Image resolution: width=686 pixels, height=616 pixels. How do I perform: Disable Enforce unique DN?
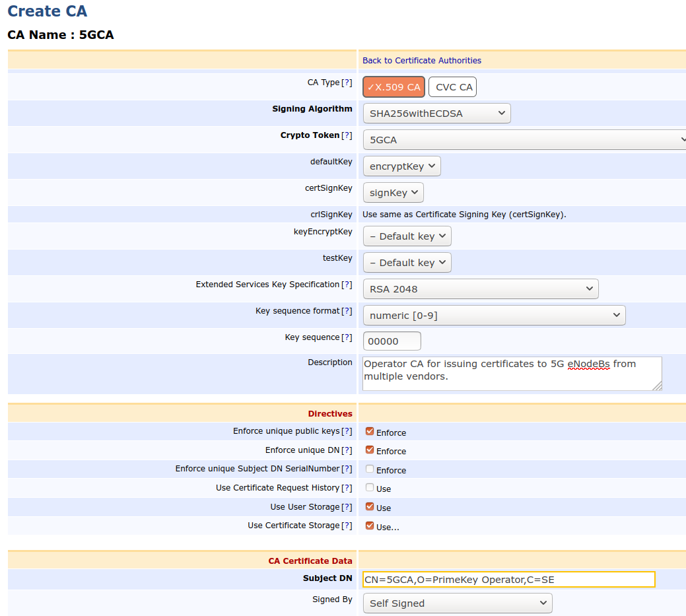point(369,450)
